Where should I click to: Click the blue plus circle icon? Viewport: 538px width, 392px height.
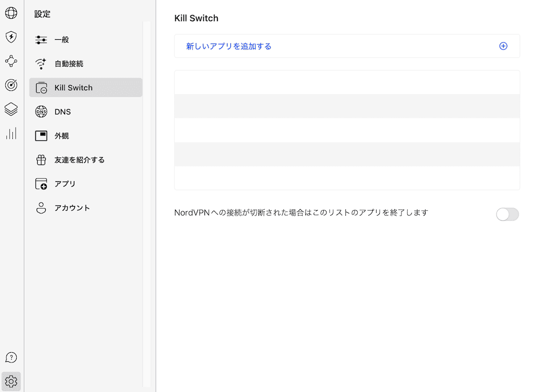coord(504,46)
